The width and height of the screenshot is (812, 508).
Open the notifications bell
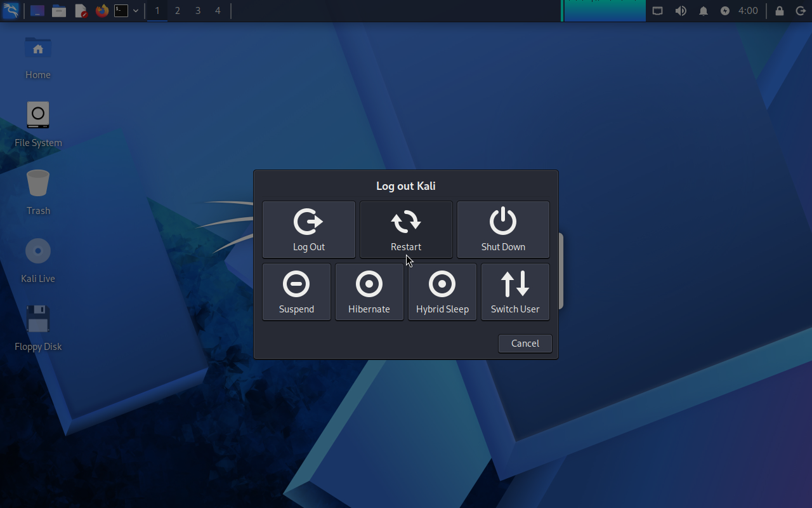704,11
